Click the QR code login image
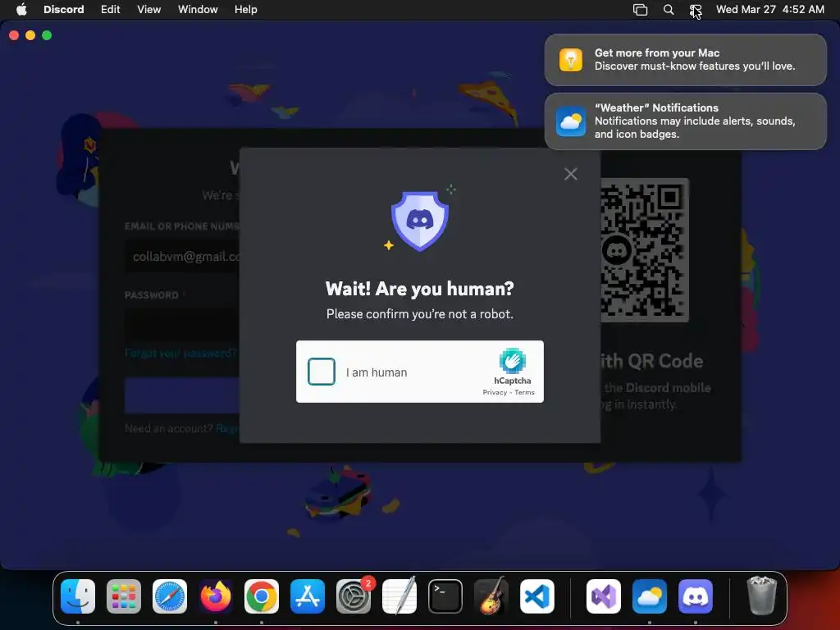The height and width of the screenshot is (630, 840). [x=644, y=249]
